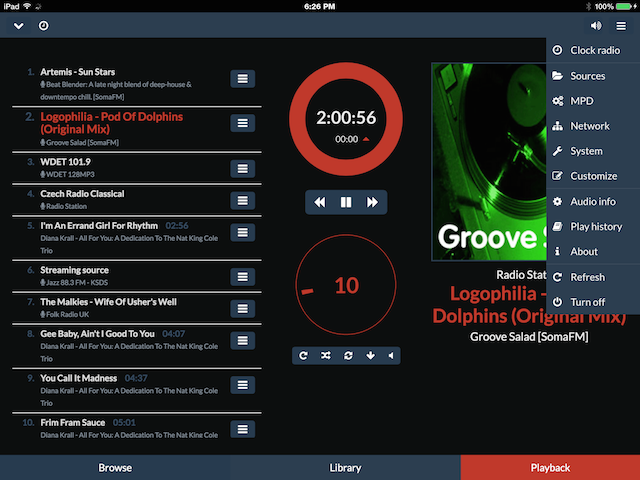Screen dimensions: 640x480
Task: Open the clock icon in the top bar
Action: pos(43,26)
